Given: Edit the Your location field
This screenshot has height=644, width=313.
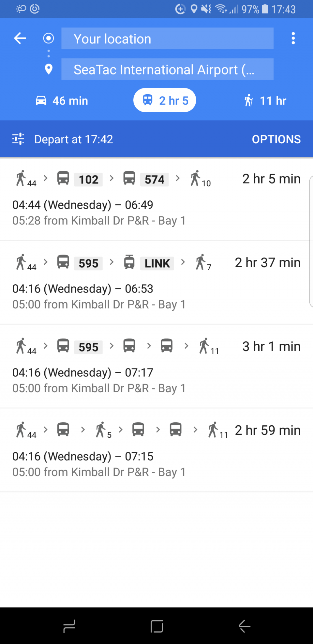Looking at the screenshot, I should (x=167, y=39).
